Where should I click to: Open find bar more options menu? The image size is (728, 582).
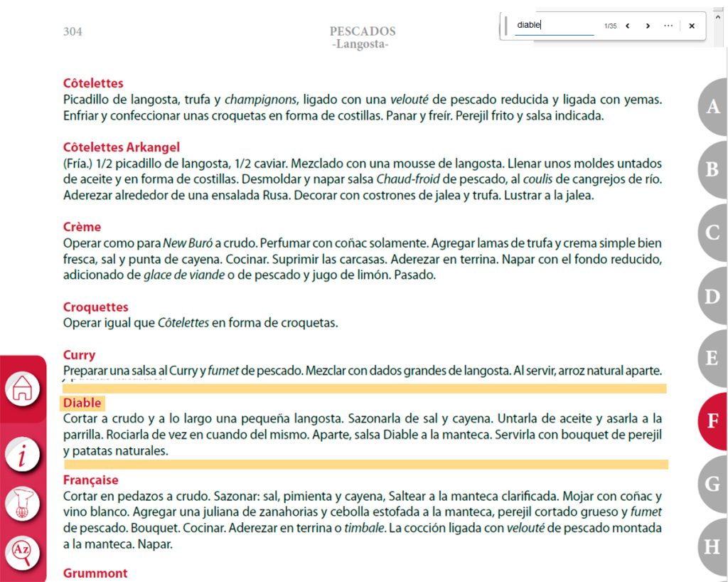tap(668, 26)
